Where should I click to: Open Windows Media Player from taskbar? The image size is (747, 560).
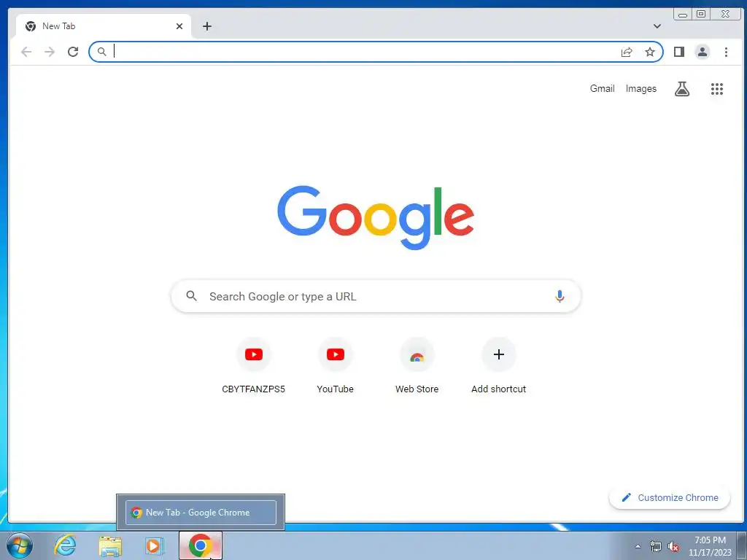pos(155,545)
